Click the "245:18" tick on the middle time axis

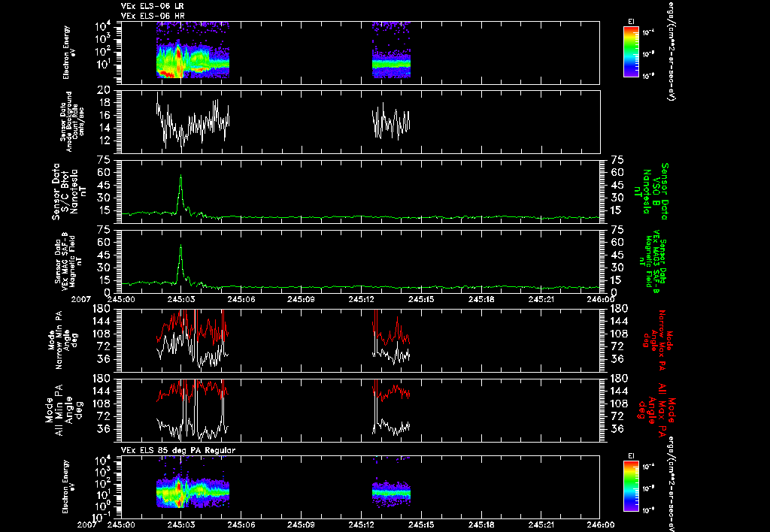click(481, 299)
